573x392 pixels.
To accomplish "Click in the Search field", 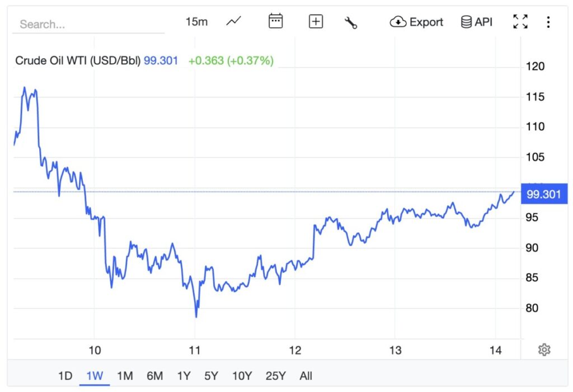I will pyautogui.click(x=88, y=24).
